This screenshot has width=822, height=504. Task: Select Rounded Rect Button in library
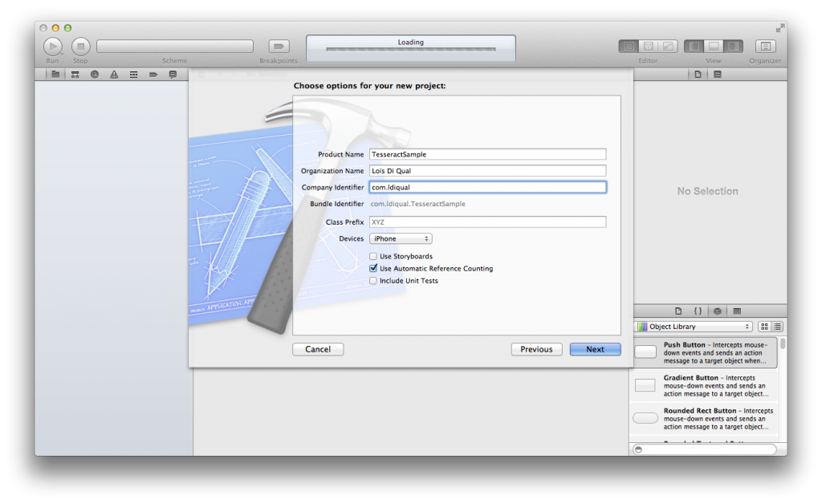[x=703, y=419]
